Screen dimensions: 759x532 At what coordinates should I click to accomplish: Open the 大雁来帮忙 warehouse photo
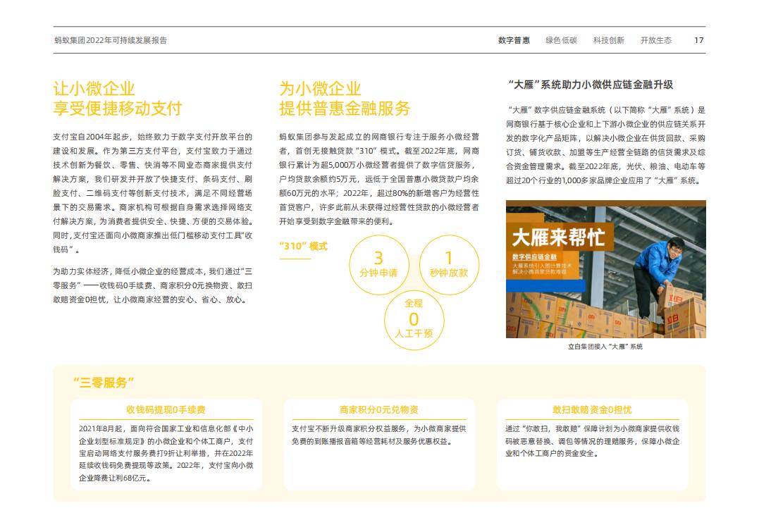coord(605,269)
